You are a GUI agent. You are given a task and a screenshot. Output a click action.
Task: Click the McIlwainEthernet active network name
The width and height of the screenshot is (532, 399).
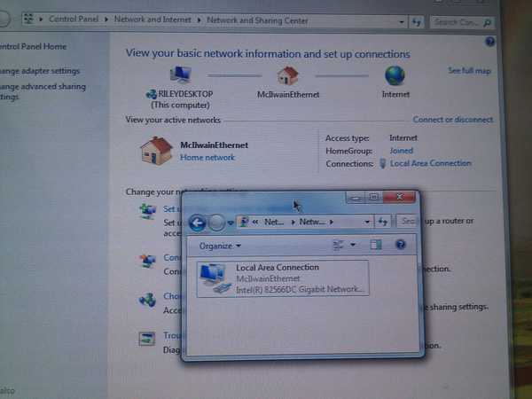click(x=214, y=145)
